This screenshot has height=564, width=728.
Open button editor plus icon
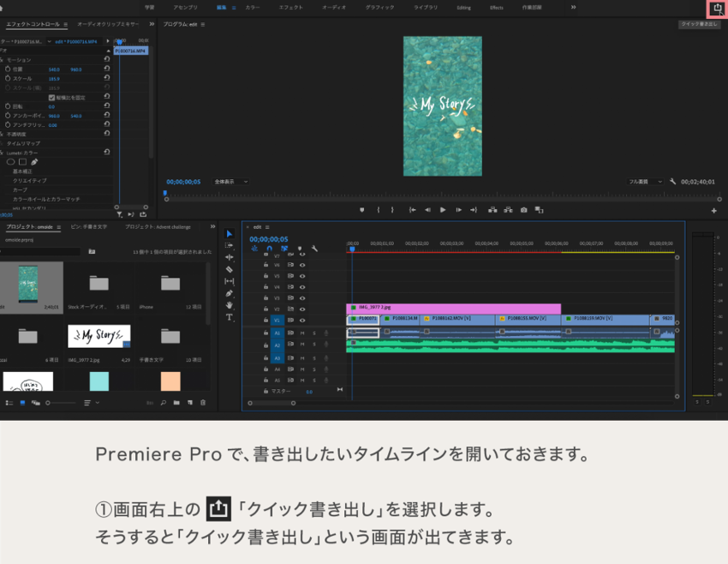point(713,211)
